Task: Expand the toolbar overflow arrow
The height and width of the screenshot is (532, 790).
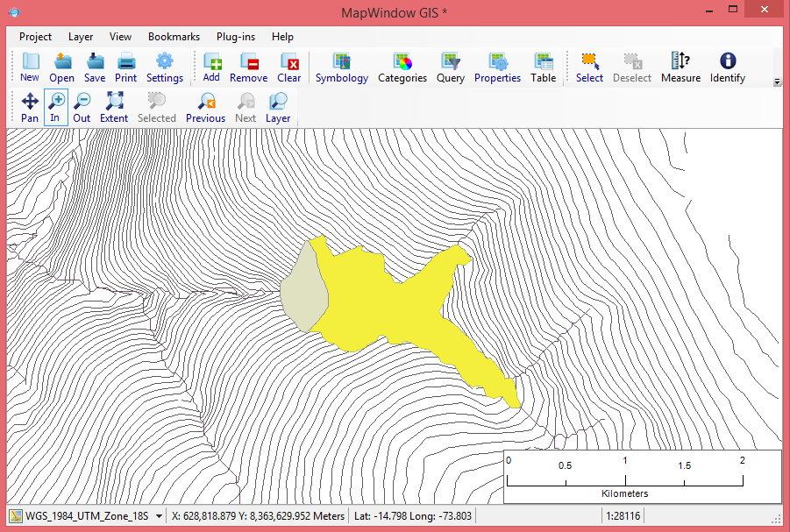Action: coord(778,82)
